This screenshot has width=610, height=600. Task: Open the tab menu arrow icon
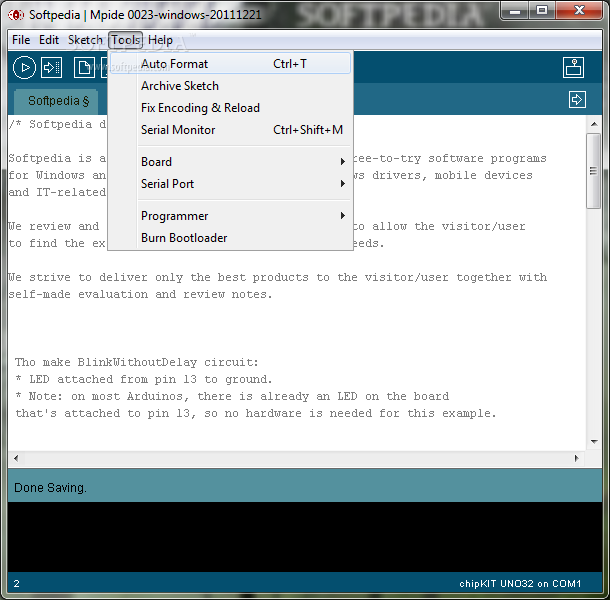[577, 100]
